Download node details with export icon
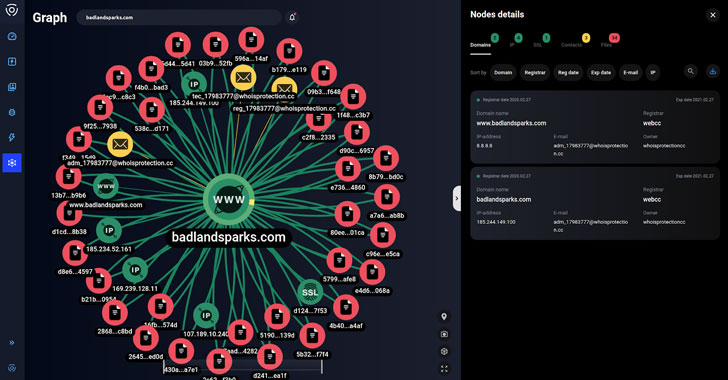Screen dimensions: 728x380 click(x=713, y=71)
